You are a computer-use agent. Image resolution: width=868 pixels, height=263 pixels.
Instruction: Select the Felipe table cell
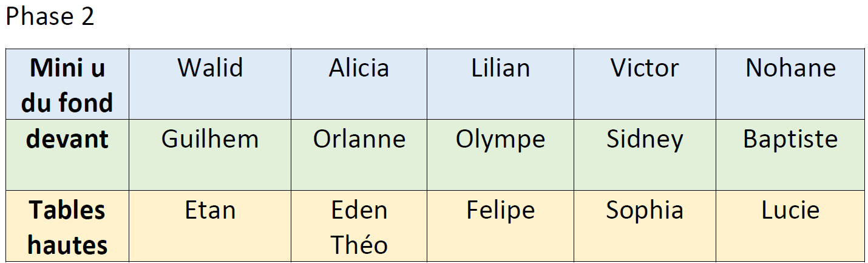pyautogui.click(x=500, y=211)
